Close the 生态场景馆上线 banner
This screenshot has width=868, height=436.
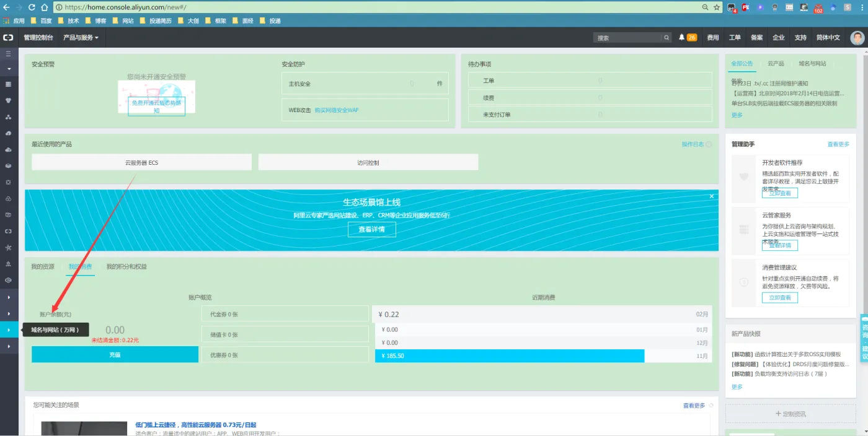pos(712,196)
